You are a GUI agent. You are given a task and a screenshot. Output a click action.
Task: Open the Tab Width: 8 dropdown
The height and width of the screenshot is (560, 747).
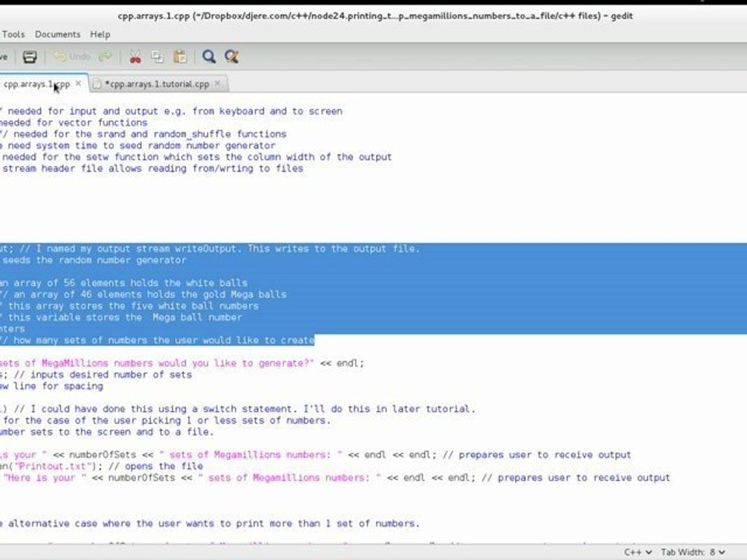click(693, 552)
